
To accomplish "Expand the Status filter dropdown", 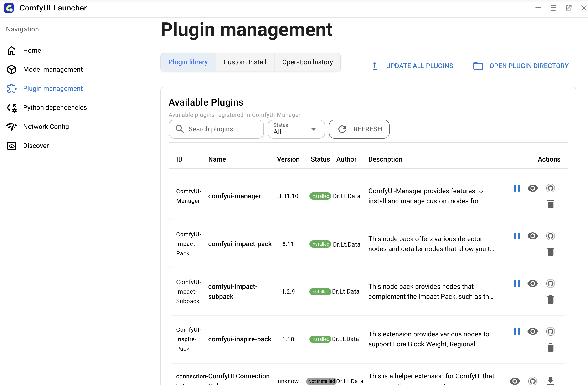I will (296, 129).
